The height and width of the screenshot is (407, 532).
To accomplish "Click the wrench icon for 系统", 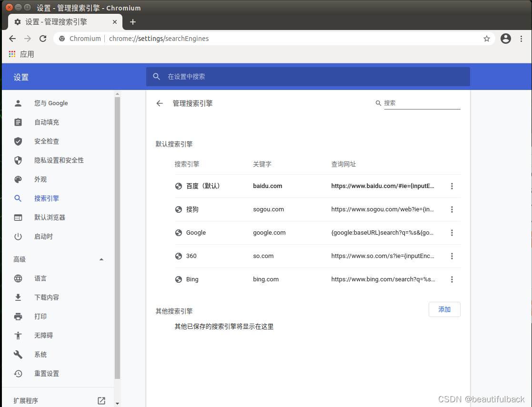I will 18,355.
